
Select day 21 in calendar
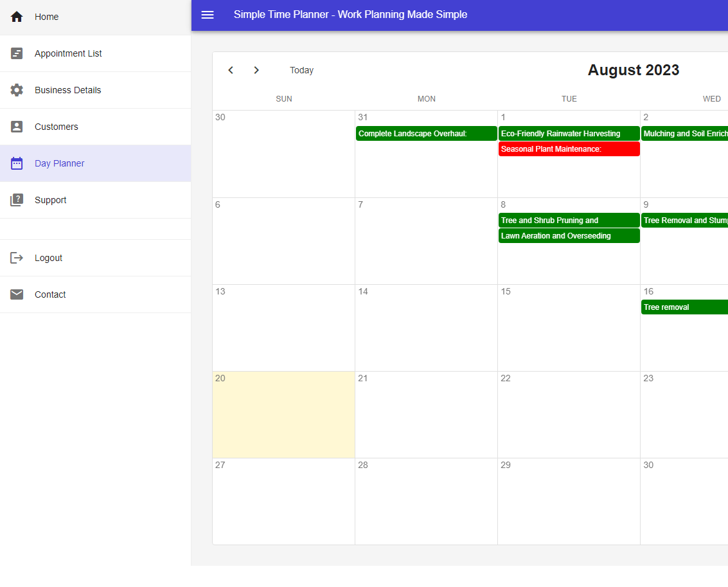click(x=426, y=415)
